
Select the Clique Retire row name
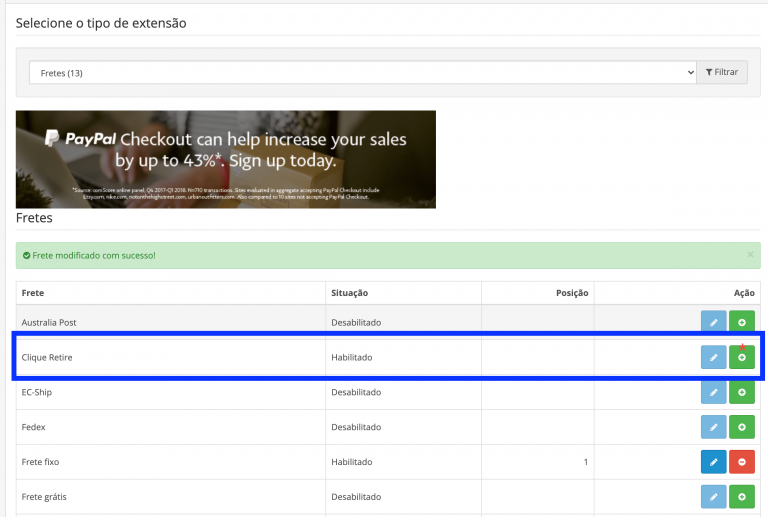(47, 357)
